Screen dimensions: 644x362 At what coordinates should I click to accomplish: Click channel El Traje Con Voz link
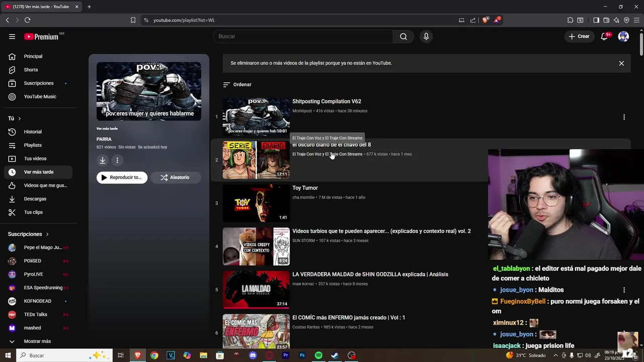(327, 154)
